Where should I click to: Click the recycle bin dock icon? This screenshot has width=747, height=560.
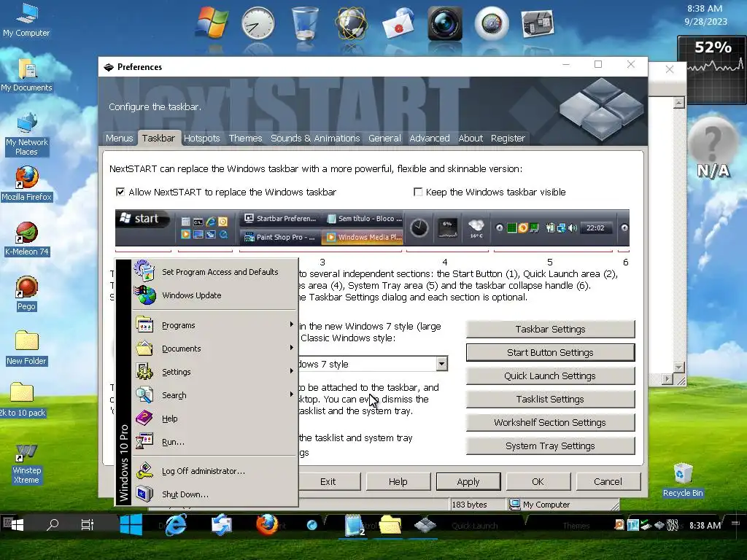pyautogui.click(x=304, y=23)
